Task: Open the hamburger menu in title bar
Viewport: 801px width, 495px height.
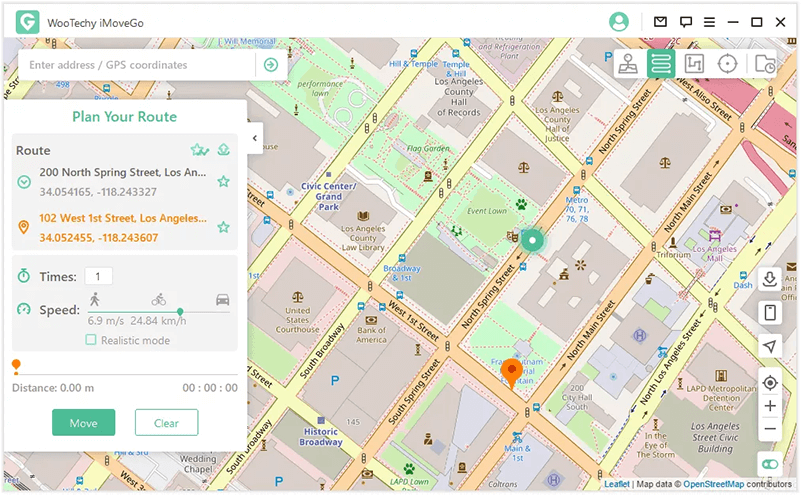Action: 709,21
